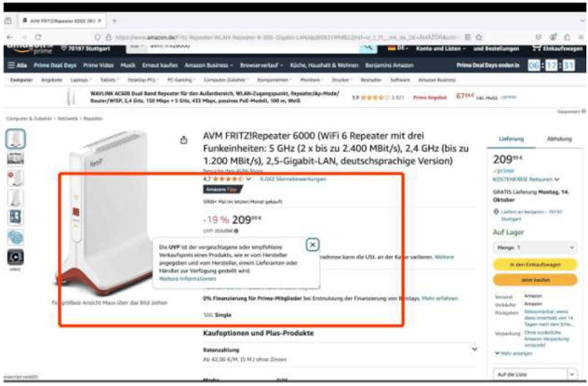Open the Sternebewertungen ratings link
Image resolution: width=588 pixels, height=386 pixels.
point(293,180)
